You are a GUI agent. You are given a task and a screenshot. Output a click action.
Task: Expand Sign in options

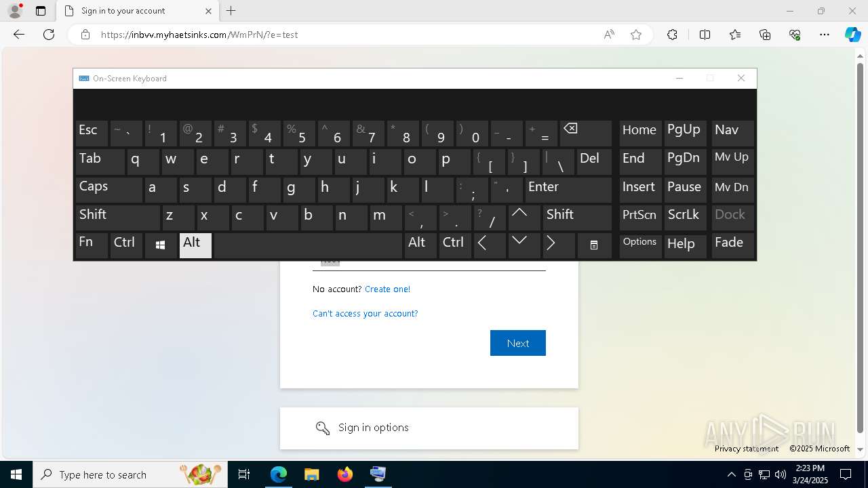pyautogui.click(x=429, y=428)
